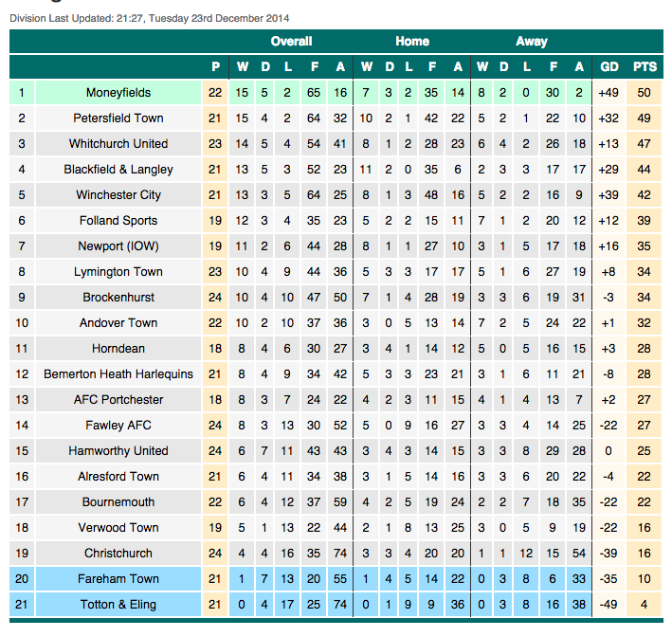Screen dimensions: 672x637
Task: Click Petersfield Town goal difference +32
Action: point(608,118)
